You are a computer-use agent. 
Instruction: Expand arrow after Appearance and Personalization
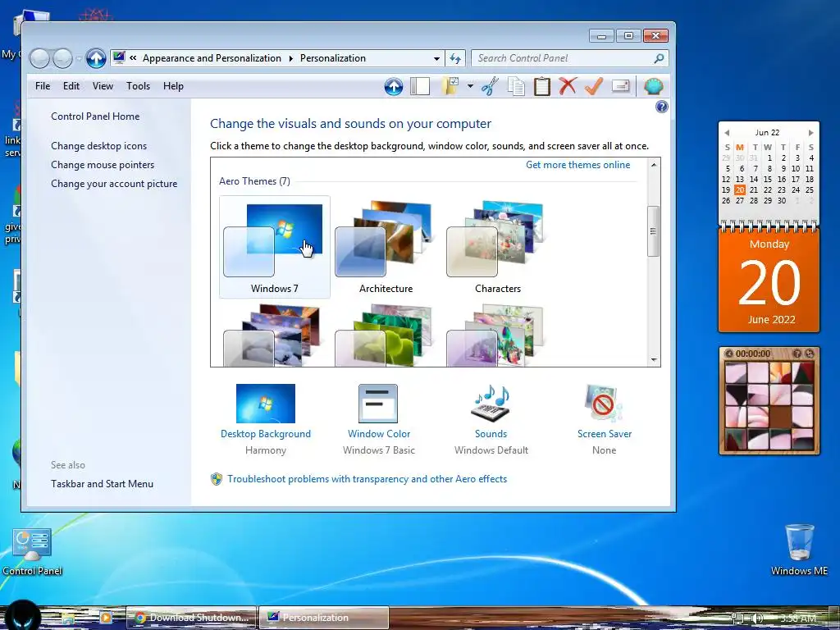tap(291, 58)
